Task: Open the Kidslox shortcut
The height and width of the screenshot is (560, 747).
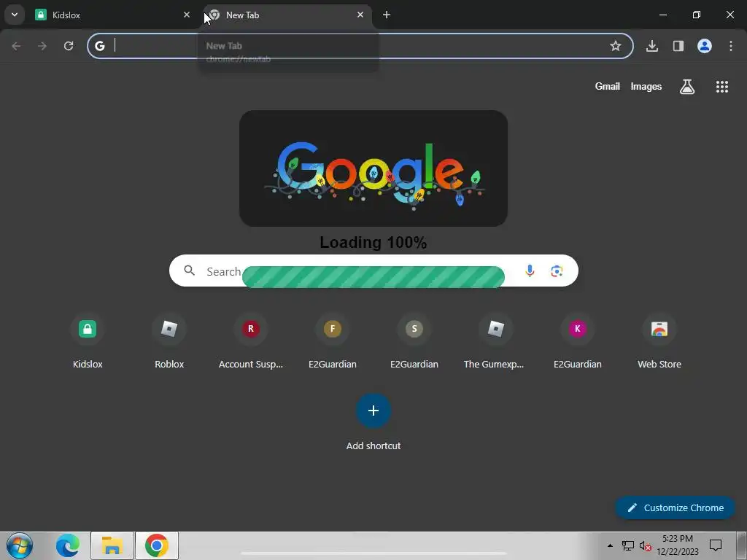Action: click(x=88, y=341)
